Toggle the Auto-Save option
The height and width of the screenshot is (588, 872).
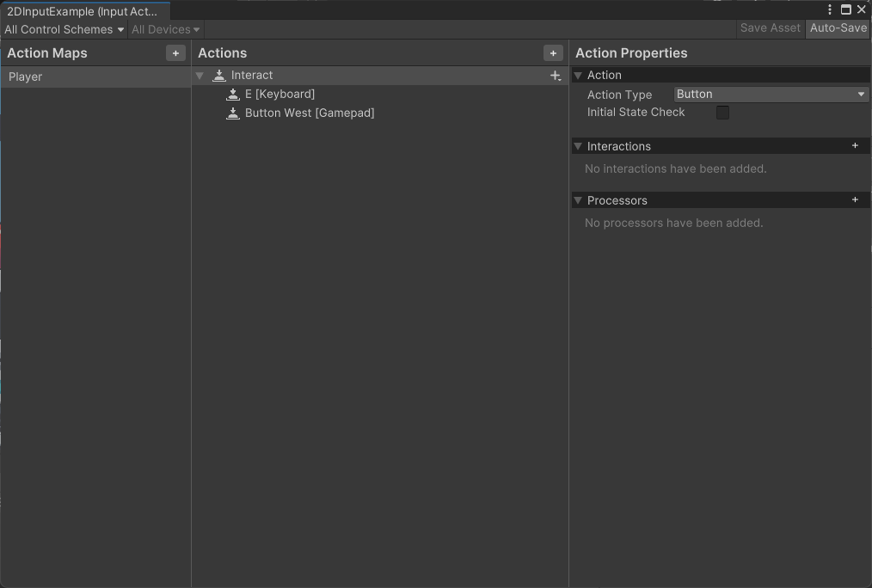pyautogui.click(x=838, y=28)
